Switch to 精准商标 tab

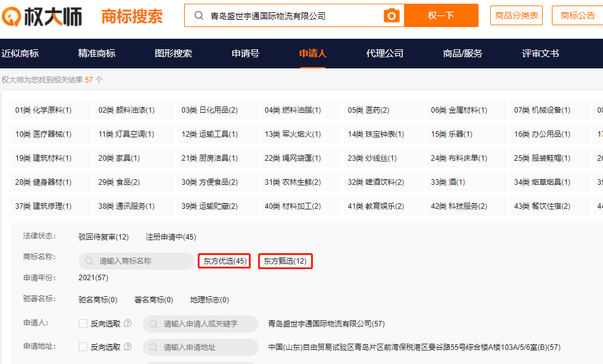coord(97,54)
